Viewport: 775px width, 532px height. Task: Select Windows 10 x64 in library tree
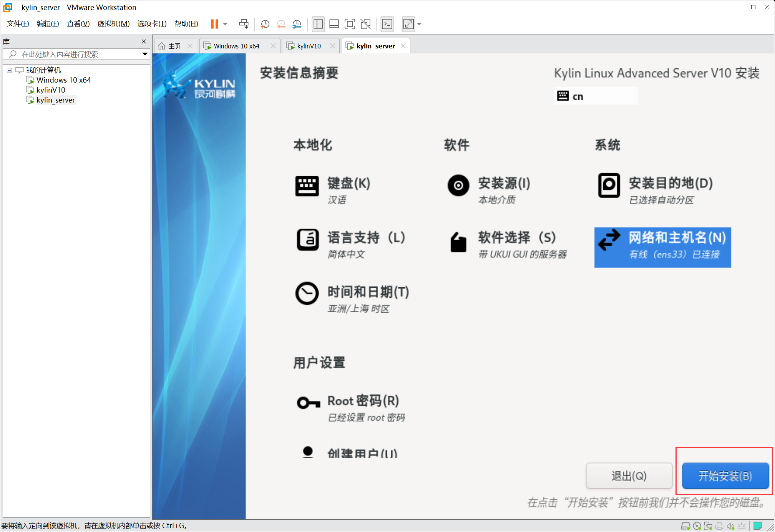(63, 80)
